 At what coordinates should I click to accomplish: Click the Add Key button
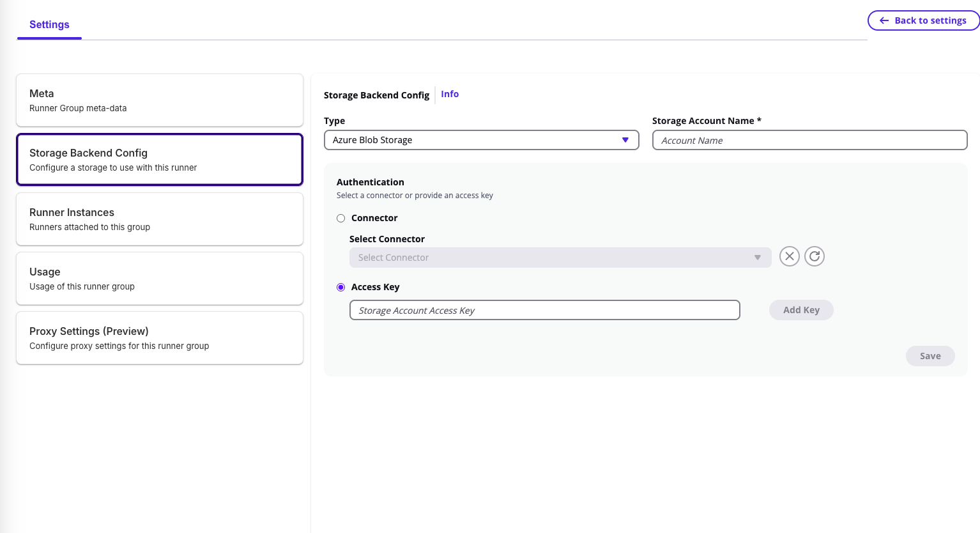pyautogui.click(x=800, y=309)
